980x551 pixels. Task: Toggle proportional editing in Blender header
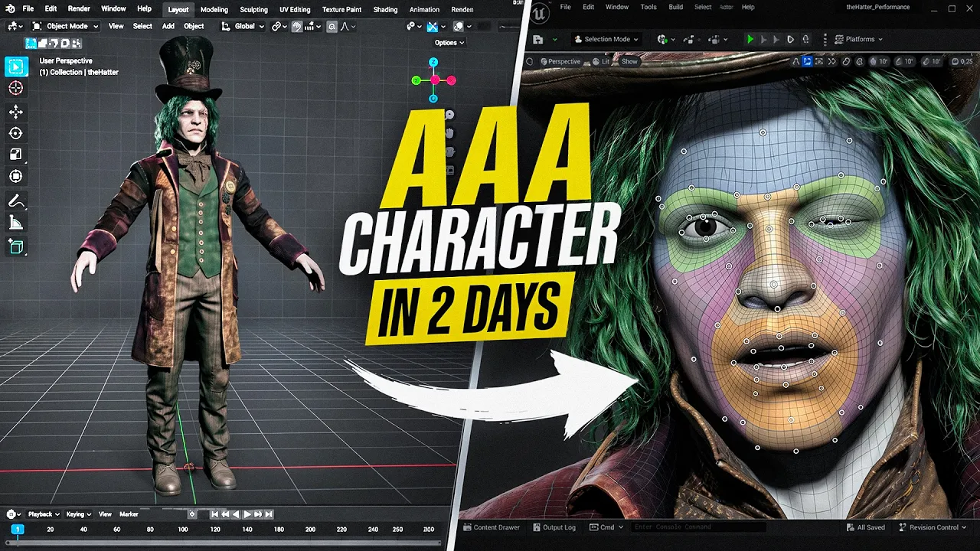point(332,26)
